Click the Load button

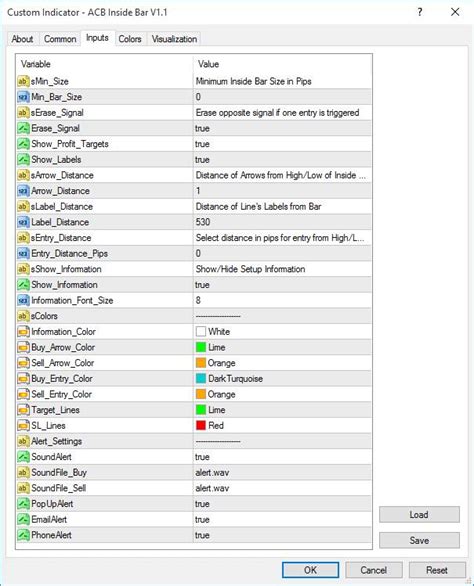tap(419, 515)
